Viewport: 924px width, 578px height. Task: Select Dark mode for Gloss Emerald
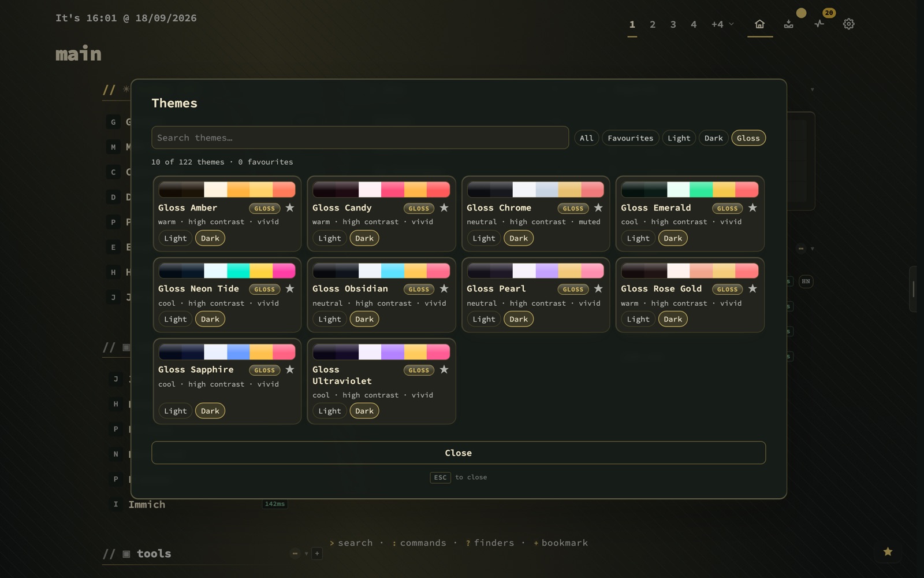click(x=673, y=238)
